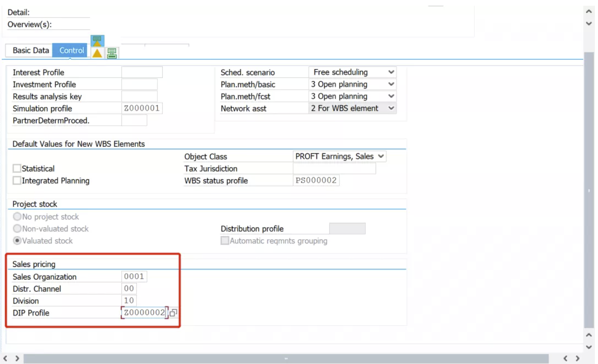Toggle the Automatic reqmnts grouping checkbox
The width and height of the screenshot is (598, 364).
[x=225, y=241]
